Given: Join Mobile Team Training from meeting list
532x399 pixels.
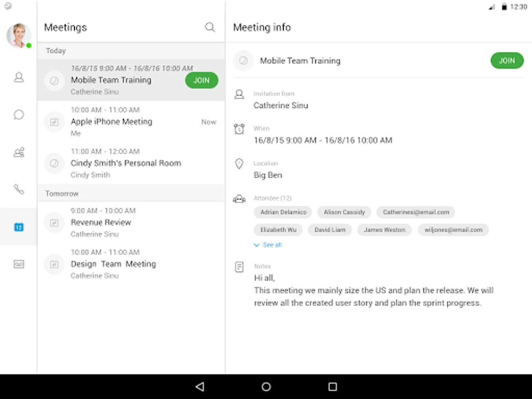Looking at the screenshot, I should pos(202,80).
